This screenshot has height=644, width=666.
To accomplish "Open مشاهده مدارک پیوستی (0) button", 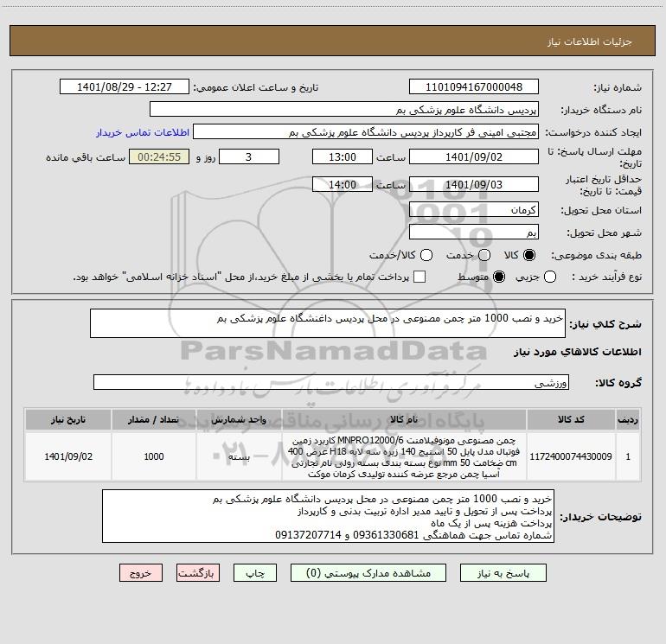I will [x=368, y=573].
